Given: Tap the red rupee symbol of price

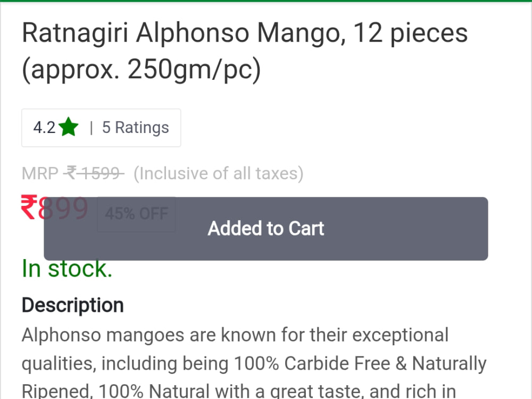Looking at the screenshot, I should point(29,207).
